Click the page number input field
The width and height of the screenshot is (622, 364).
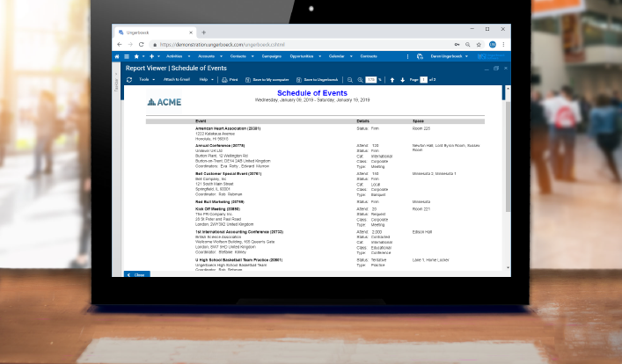click(x=424, y=80)
